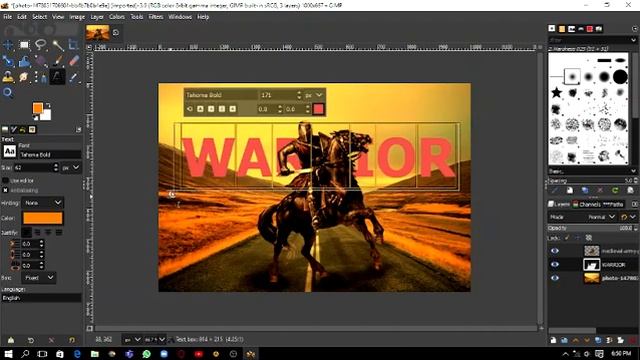Viewport: 640px width, 360px height.
Task: Save tool preset at options bottom
Action: (11, 340)
